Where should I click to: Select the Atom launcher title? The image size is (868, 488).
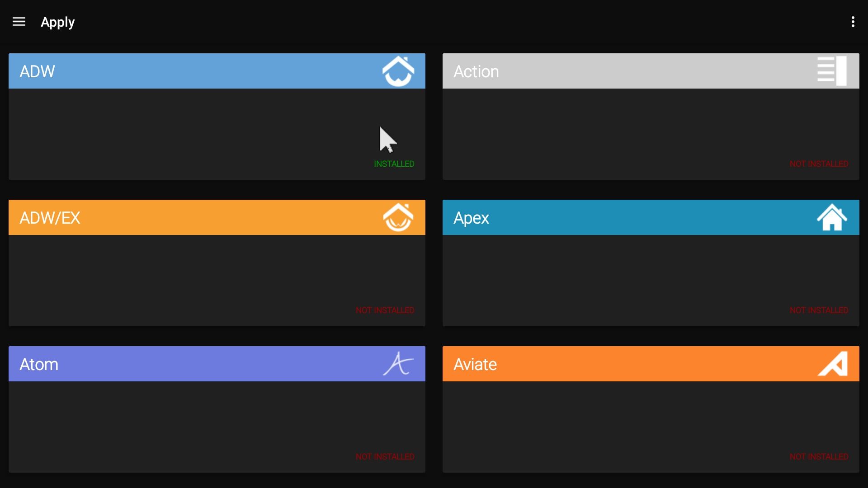(39, 364)
